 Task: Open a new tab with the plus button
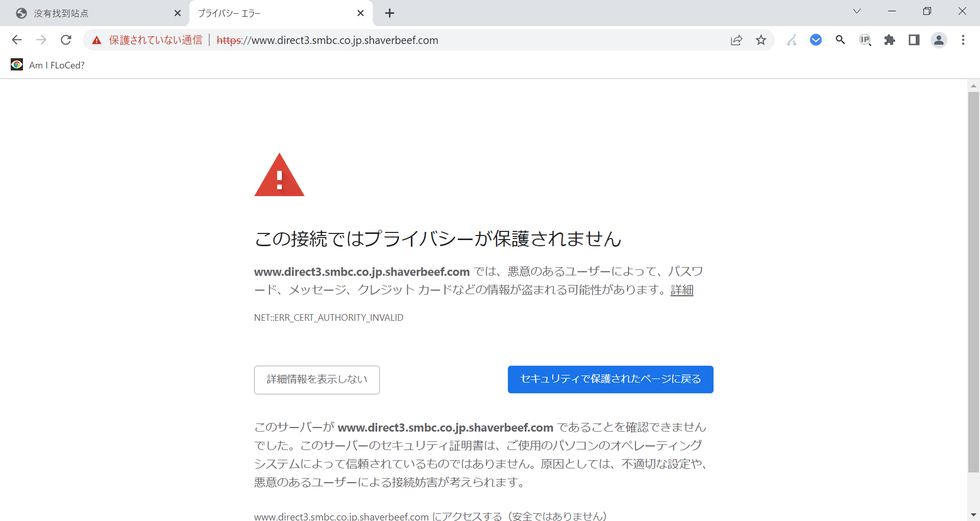[x=389, y=13]
